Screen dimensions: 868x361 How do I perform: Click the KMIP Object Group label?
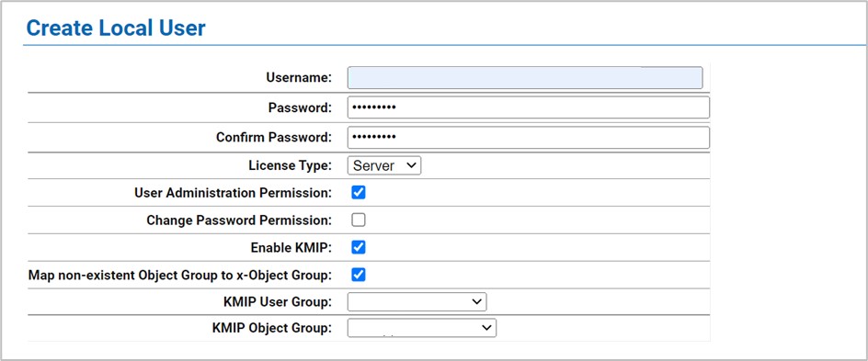[x=272, y=328]
